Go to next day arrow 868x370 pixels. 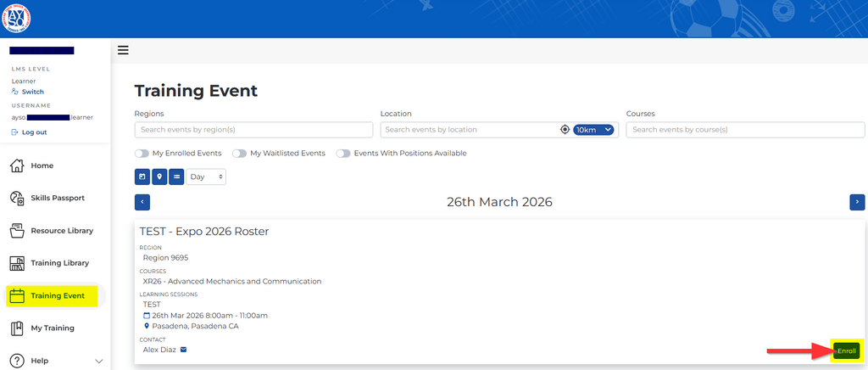click(x=857, y=202)
